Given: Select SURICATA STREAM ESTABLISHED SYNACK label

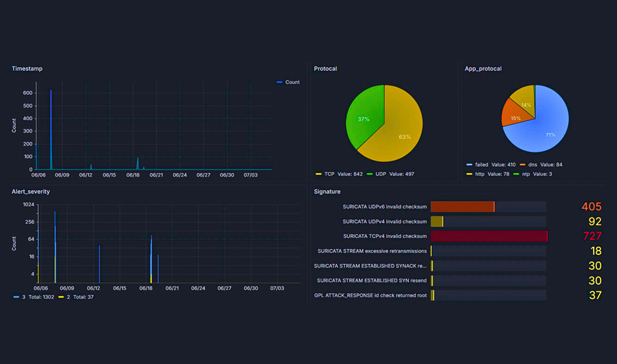Looking at the screenshot, I should [370, 266].
